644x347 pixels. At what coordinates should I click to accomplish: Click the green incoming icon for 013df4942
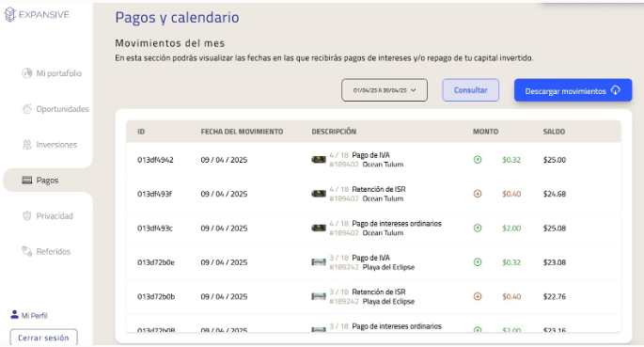click(478, 159)
